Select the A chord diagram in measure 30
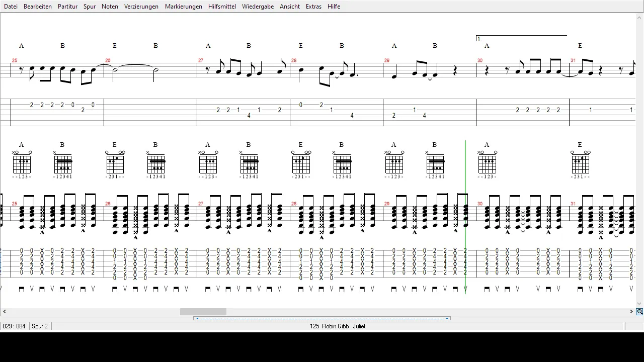 coord(487,164)
